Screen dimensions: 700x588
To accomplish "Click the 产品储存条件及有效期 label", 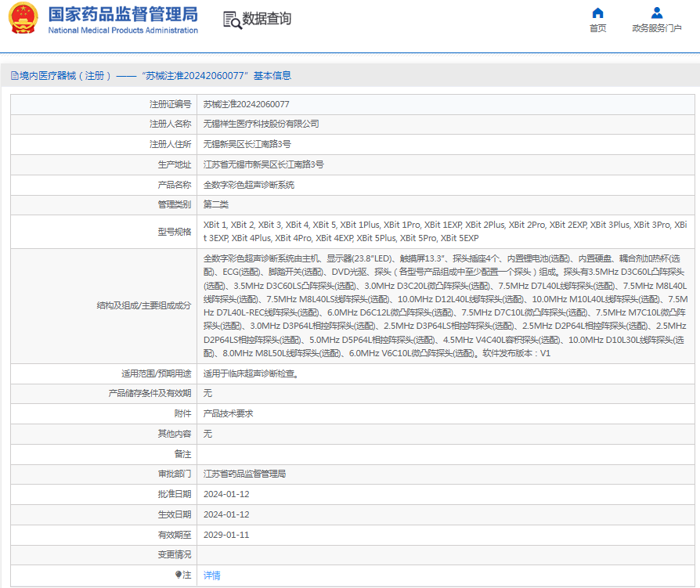I will [x=150, y=393].
